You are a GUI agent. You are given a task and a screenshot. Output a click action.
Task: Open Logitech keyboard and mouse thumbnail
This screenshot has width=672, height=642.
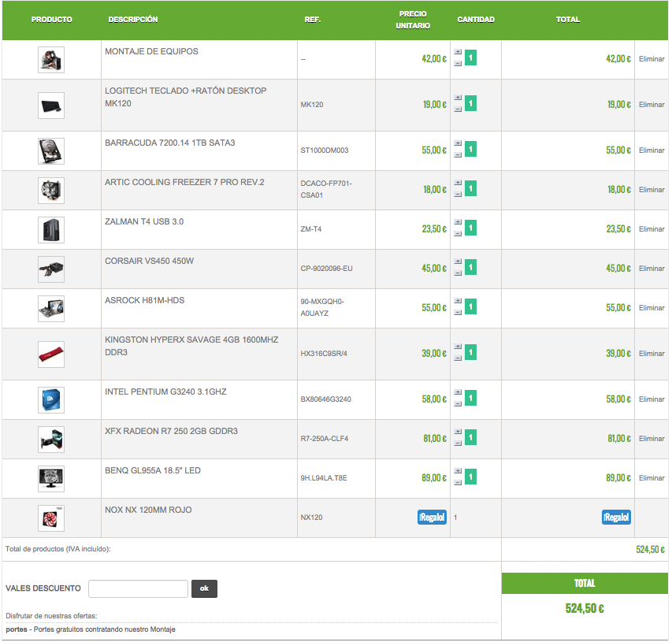tap(51, 106)
